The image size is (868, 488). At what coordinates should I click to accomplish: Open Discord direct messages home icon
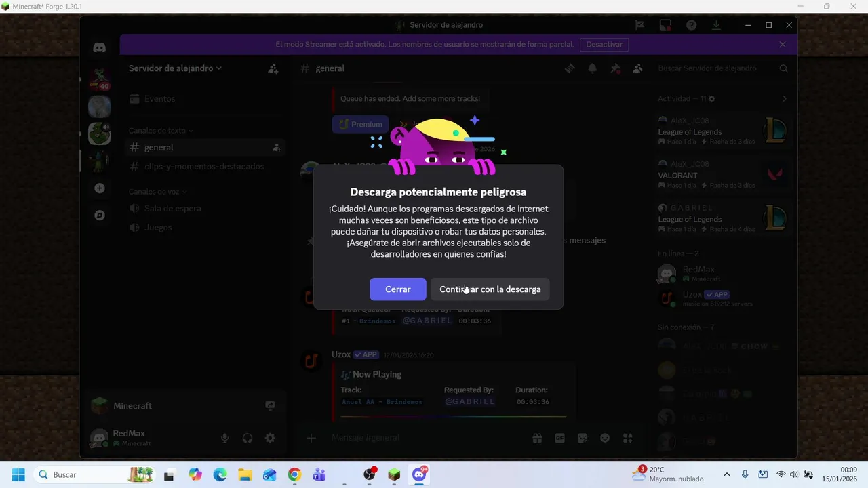pos(100,48)
